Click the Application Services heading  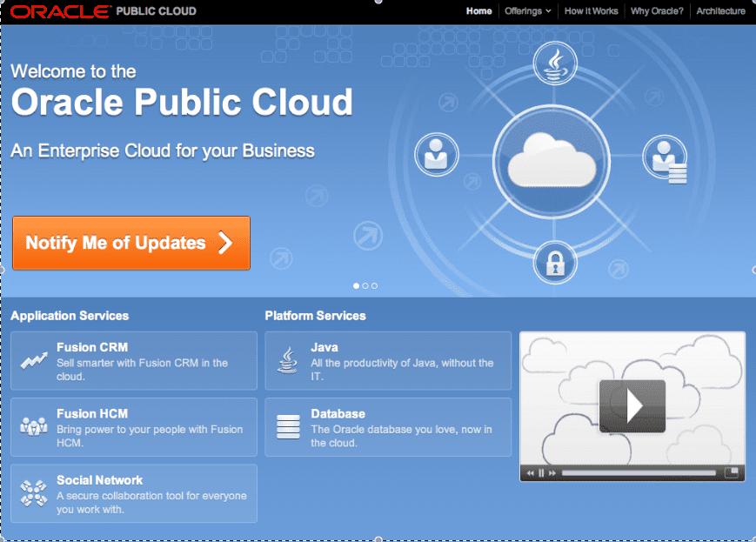pyautogui.click(x=70, y=316)
